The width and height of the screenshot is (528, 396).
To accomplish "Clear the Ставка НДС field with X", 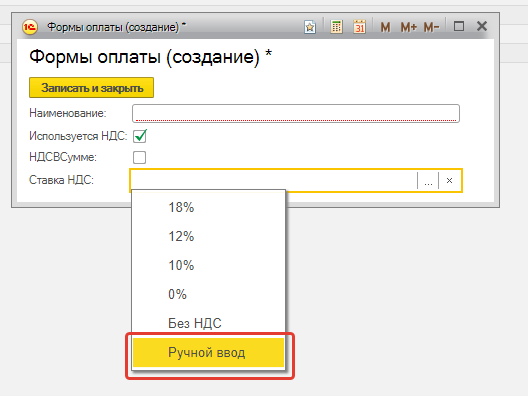I will click(x=449, y=181).
